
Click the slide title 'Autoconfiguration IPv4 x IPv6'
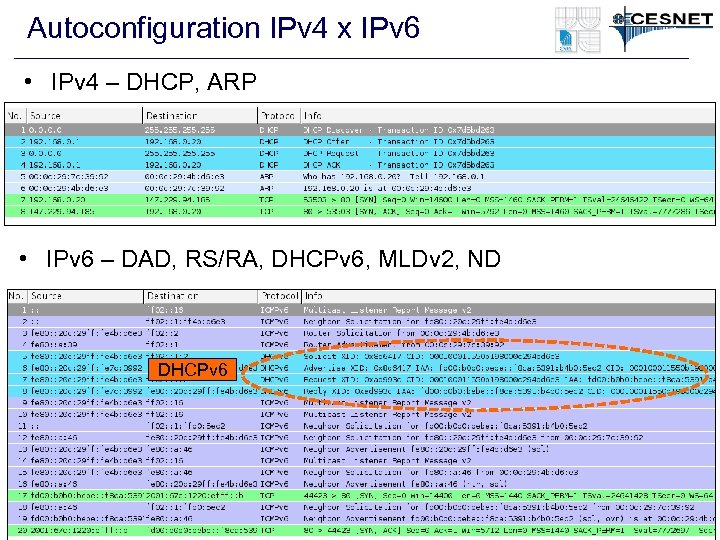pos(223,28)
